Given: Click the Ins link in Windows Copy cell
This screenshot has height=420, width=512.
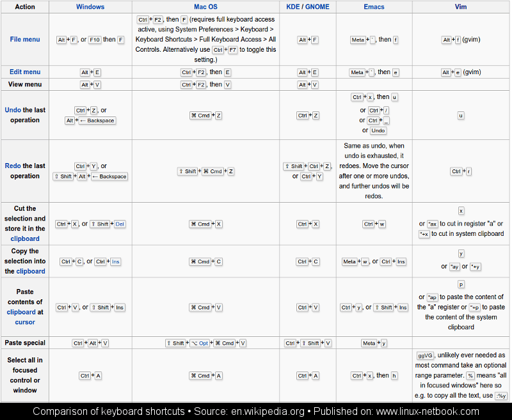Looking at the screenshot, I should pyautogui.click(x=116, y=261).
